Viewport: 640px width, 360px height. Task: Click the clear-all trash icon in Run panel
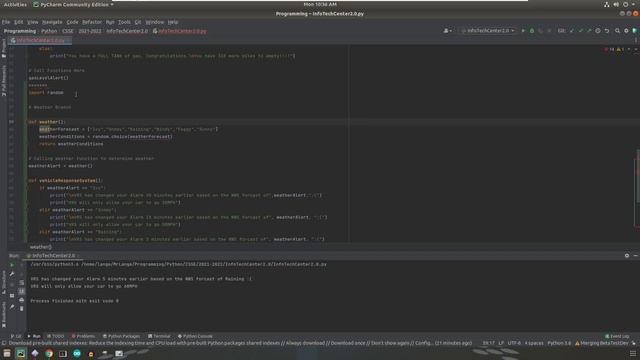(x=22, y=309)
